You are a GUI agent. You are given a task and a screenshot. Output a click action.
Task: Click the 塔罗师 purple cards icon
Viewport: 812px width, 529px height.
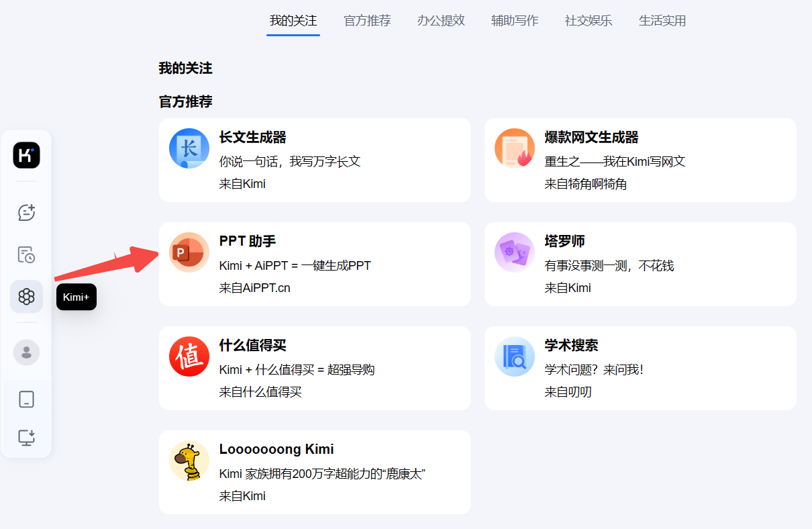[515, 252]
